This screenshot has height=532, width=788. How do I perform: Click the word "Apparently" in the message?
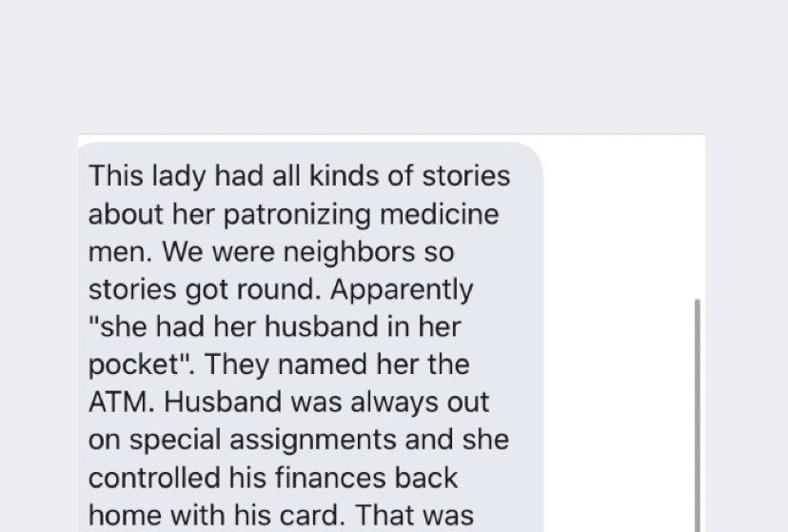pyautogui.click(x=402, y=291)
